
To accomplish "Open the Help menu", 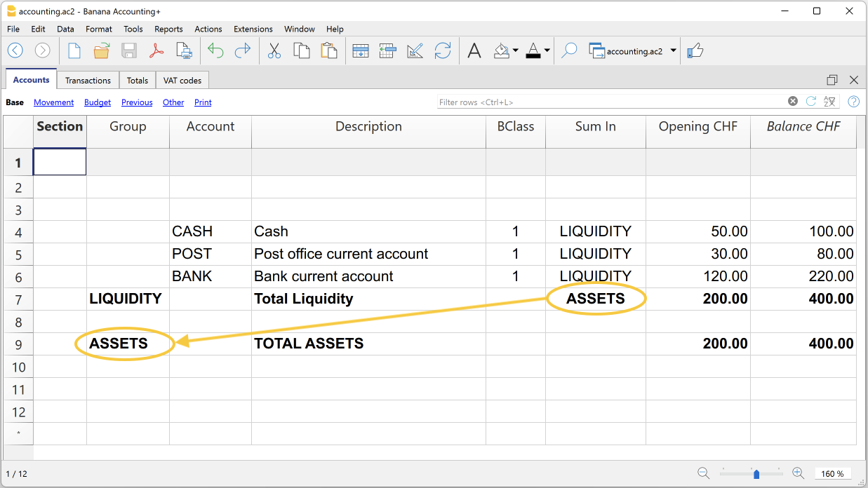I will click(335, 29).
